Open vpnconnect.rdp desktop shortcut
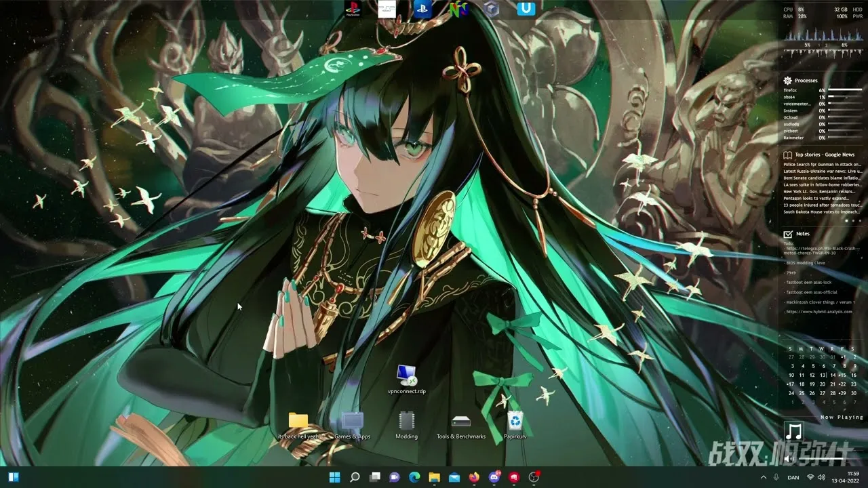 coord(407,380)
